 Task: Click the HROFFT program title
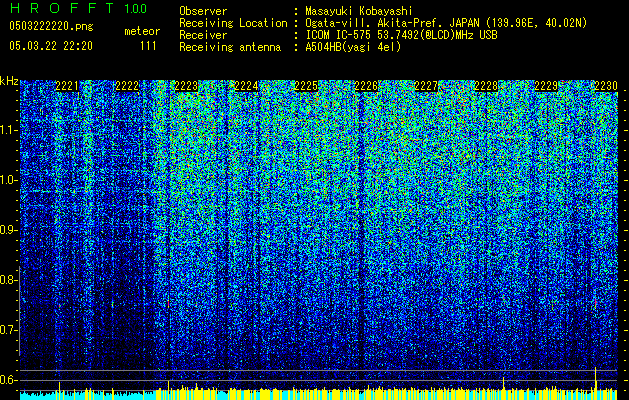[62, 8]
